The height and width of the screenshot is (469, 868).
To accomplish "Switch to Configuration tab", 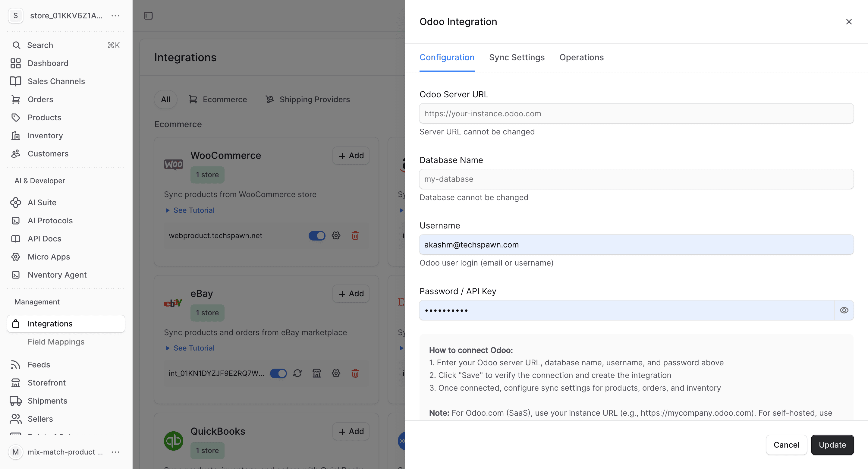I will 447,58.
